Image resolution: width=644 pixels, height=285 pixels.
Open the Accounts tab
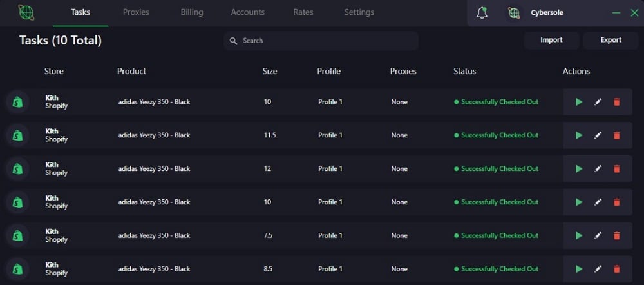[248, 12]
